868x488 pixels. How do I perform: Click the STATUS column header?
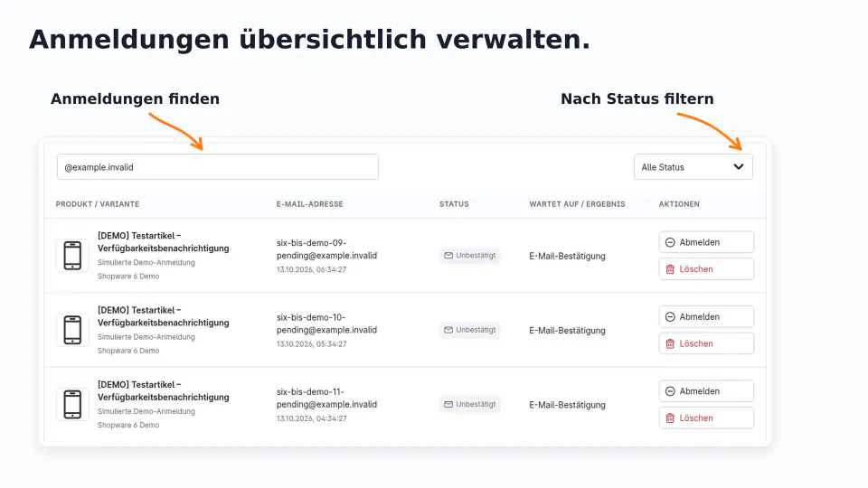454,204
